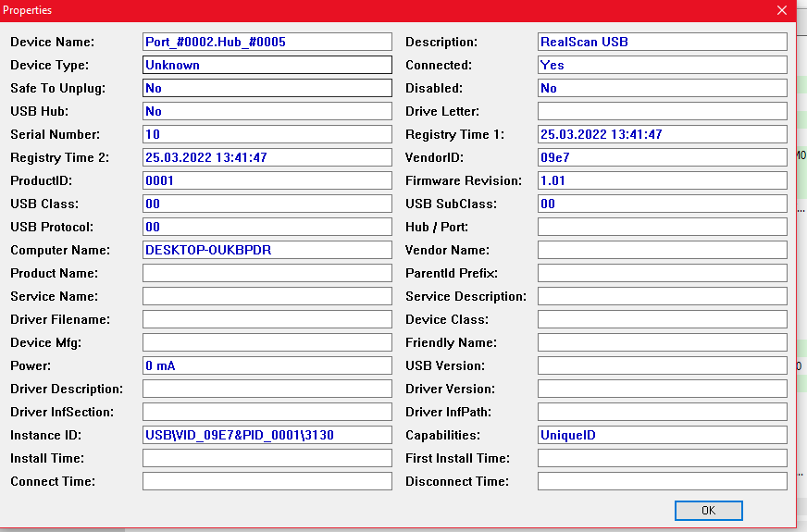
Task: Focus the Safe To Unplug field
Action: coord(267,88)
